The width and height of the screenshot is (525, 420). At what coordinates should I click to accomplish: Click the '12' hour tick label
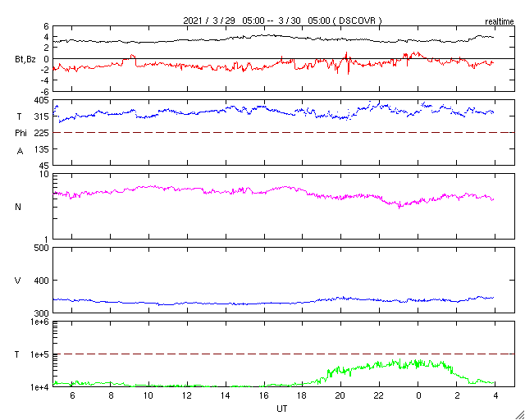[187, 396]
